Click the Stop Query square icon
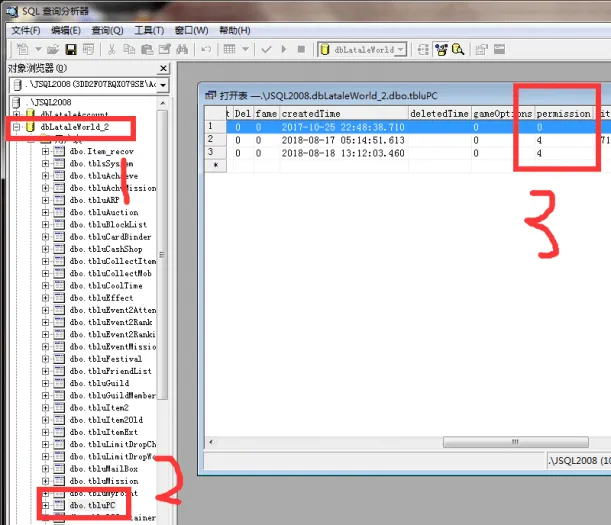Image resolution: width=611 pixels, height=525 pixels. click(x=301, y=49)
